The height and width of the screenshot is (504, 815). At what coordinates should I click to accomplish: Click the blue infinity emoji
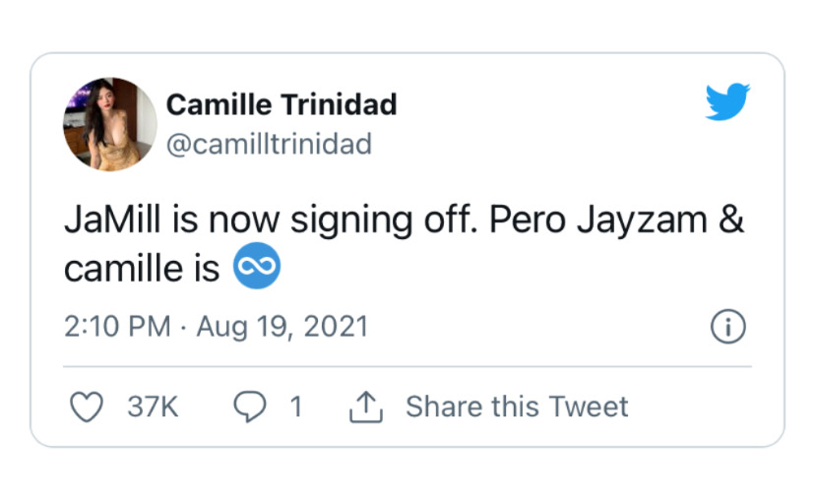(x=256, y=268)
